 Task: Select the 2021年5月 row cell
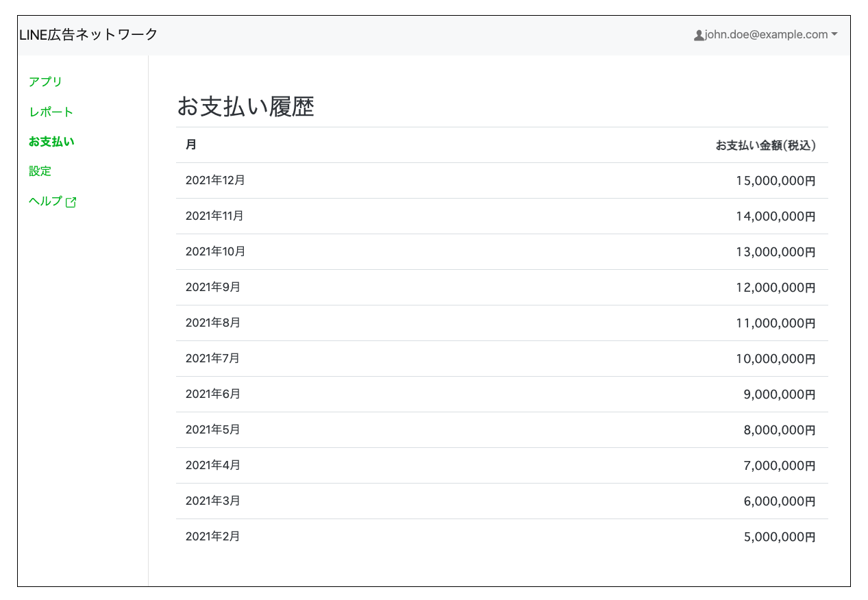pos(212,430)
